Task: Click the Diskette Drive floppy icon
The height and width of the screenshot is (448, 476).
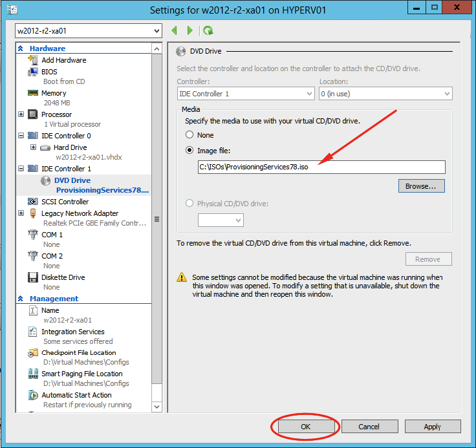Action: [x=33, y=277]
